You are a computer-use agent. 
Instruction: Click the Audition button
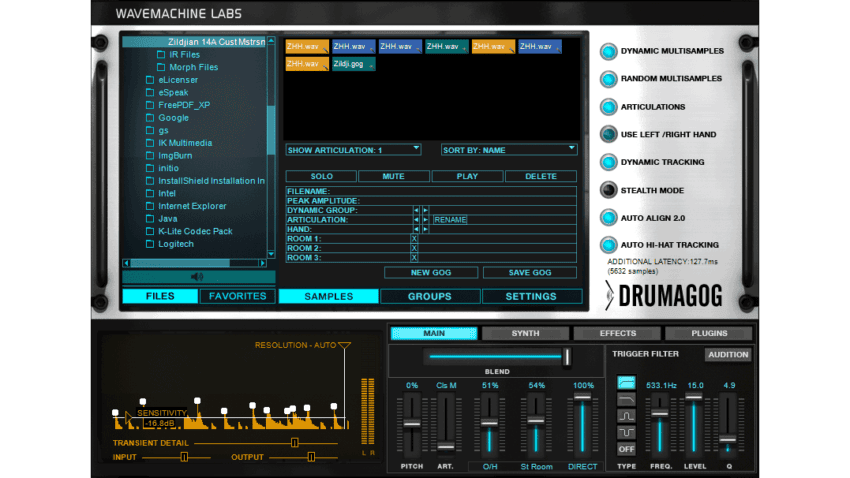tap(727, 355)
